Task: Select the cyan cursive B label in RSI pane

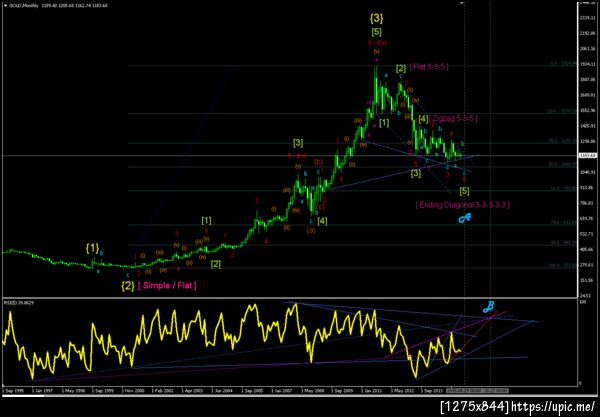Action: [x=488, y=306]
